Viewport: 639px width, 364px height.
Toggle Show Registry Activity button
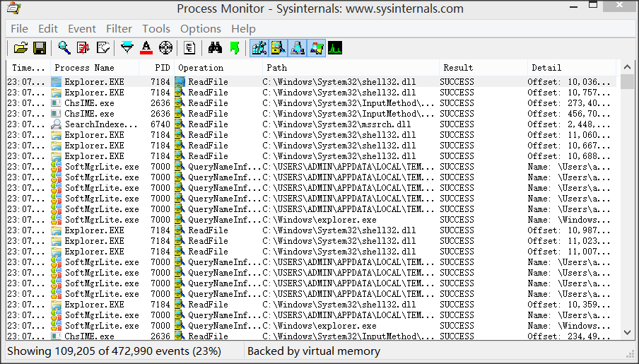point(259,48)
